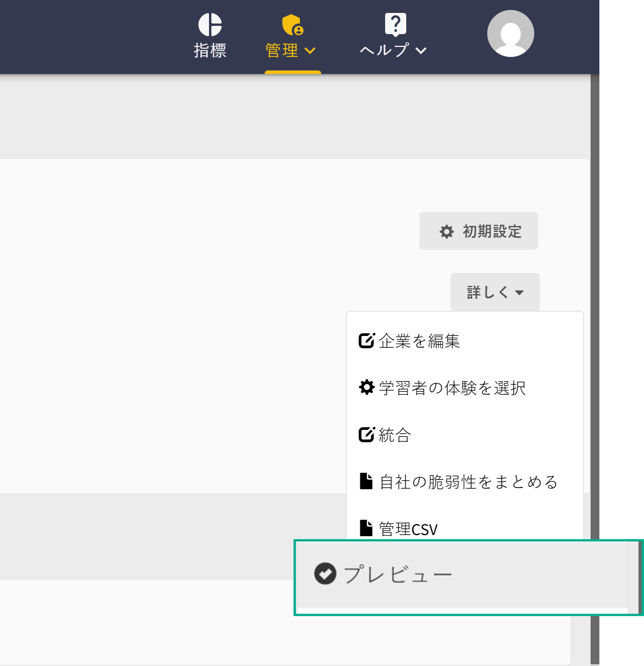Image resolution: width=644 pixels, height=666 pixels.
Task: Click the checkmark icon beside プレビュー
Action: click(x=325, y=573)
